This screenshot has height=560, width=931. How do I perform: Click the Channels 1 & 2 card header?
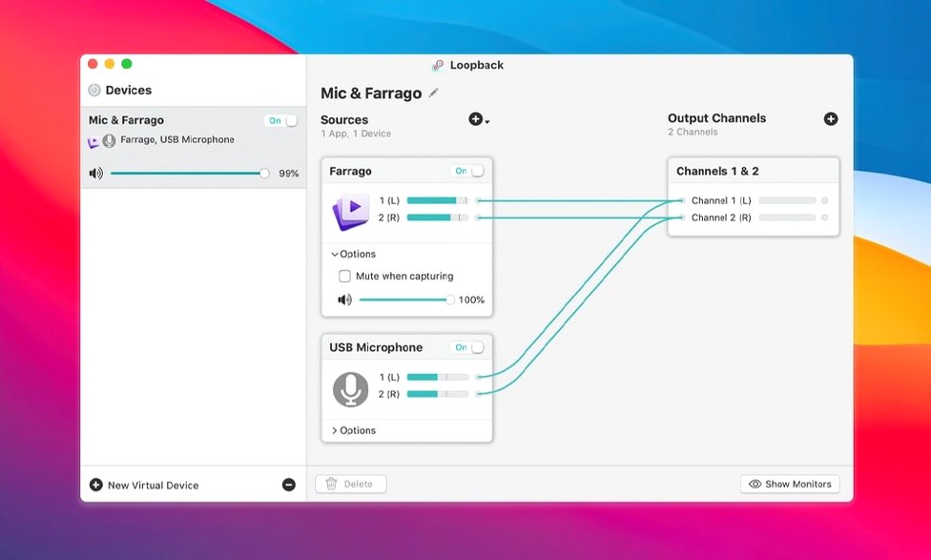click(754, 171)
